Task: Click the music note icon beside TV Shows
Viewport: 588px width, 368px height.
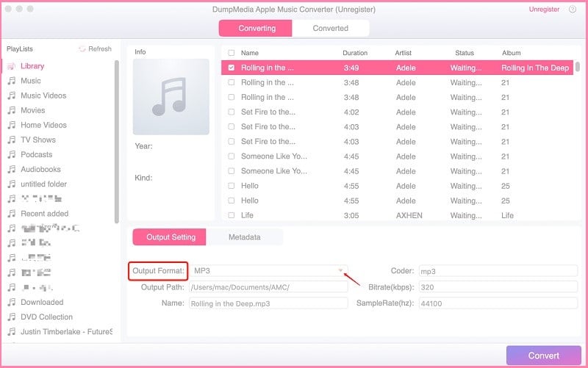Action: pos(12,140)
